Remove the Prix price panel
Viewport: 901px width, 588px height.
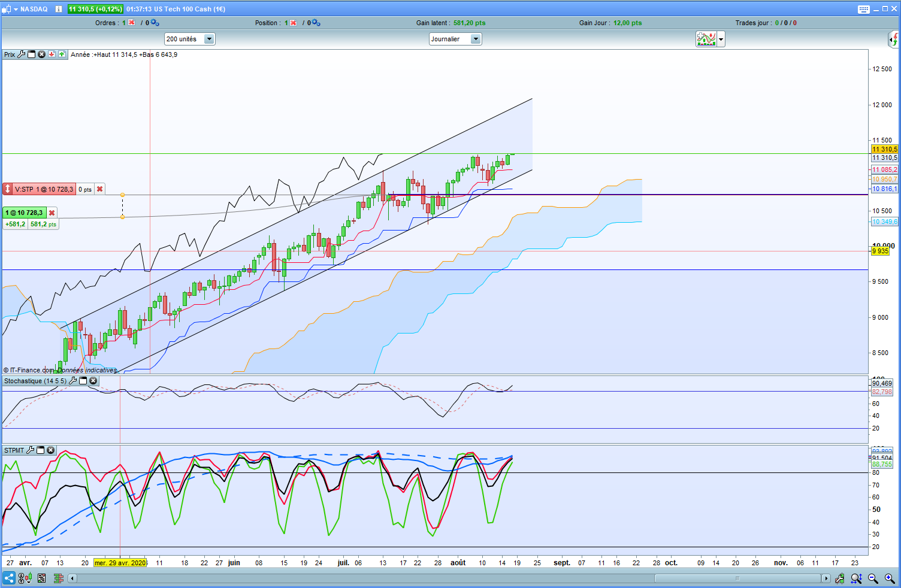click(42, 54)
